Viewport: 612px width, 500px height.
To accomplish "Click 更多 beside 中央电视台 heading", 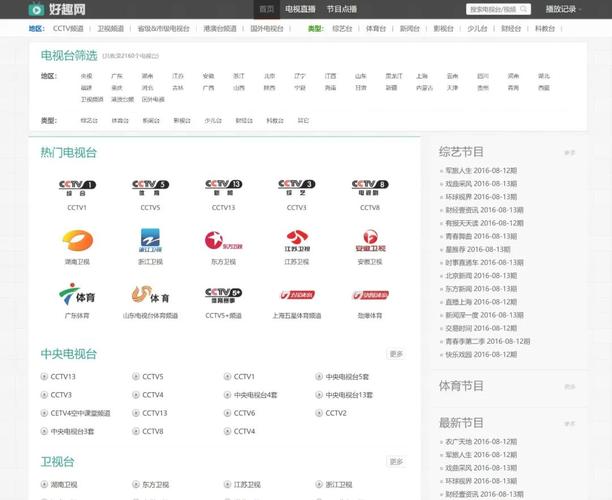I will 396,354.
